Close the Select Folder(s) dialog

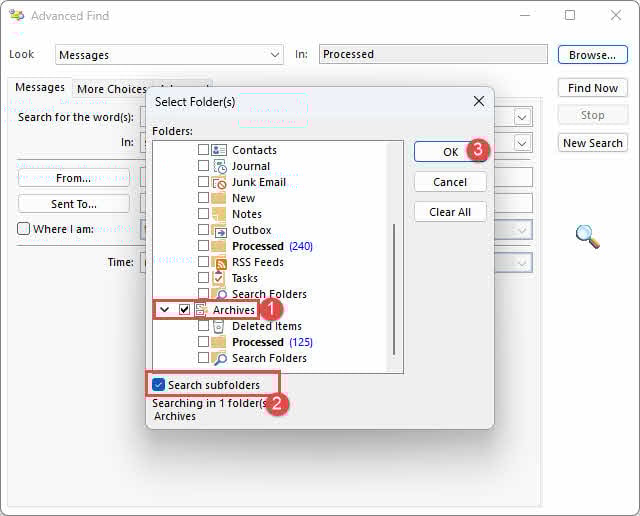479,101
